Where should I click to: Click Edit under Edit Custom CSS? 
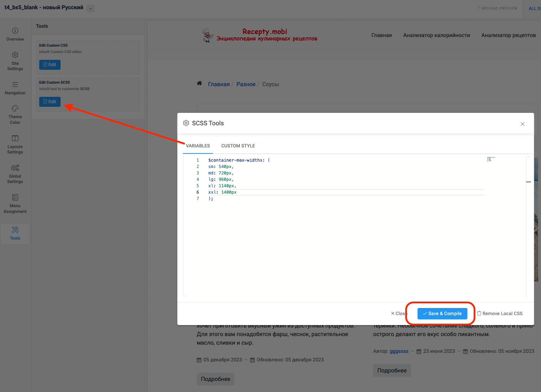coord(50,65)
